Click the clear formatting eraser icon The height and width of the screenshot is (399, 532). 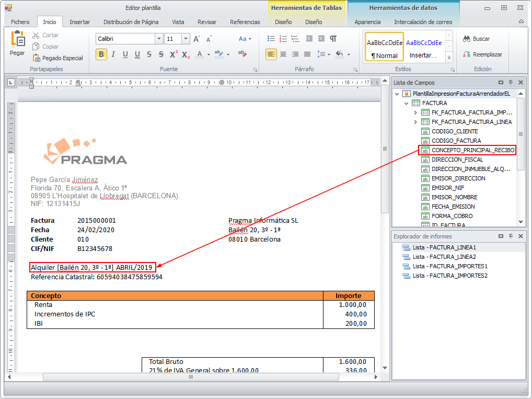pos(242,54)
